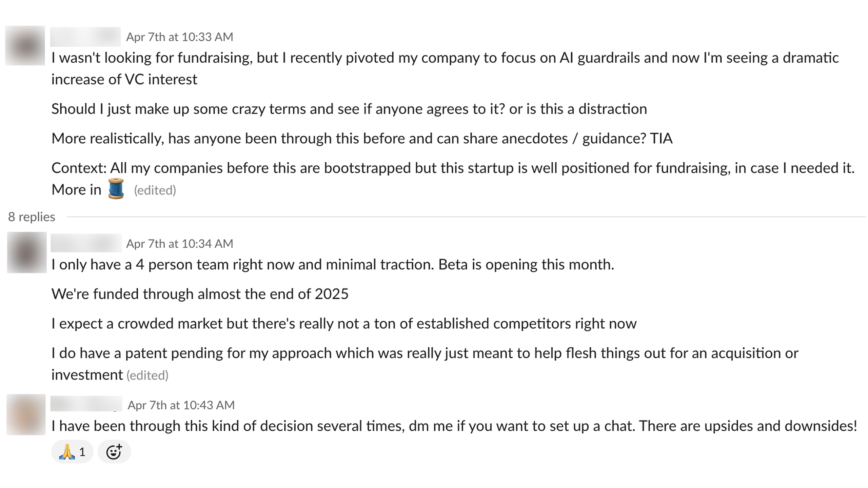The width and height of the screenshot is (868, 488).
Task: Click avatar beside the 10:34 AM reply
Action: point(27,252)
